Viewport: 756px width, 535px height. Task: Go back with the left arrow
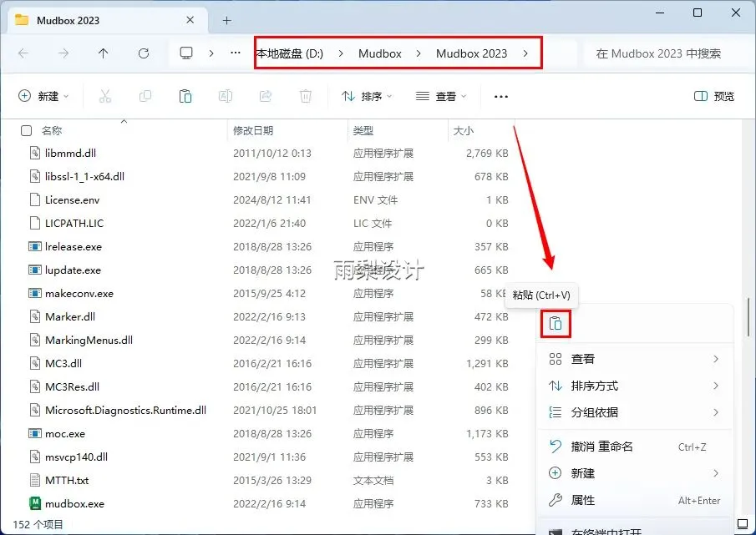click(23, 53)
